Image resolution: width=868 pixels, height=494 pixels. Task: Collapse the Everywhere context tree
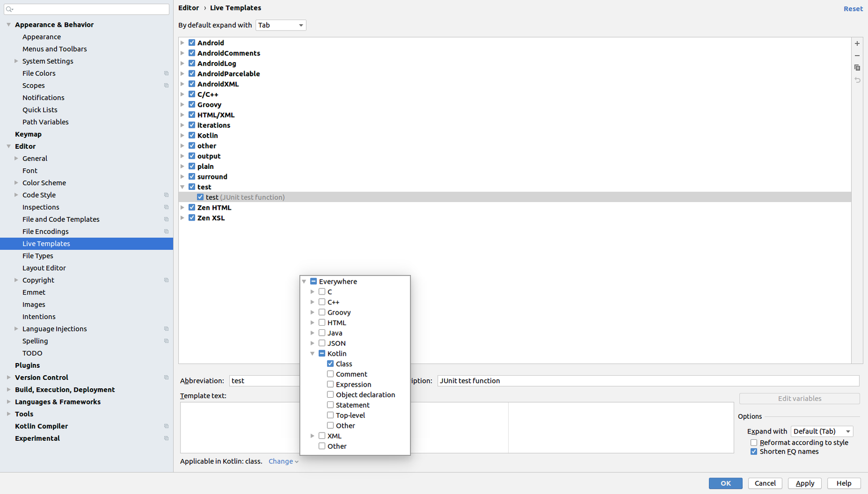[304, 281]
